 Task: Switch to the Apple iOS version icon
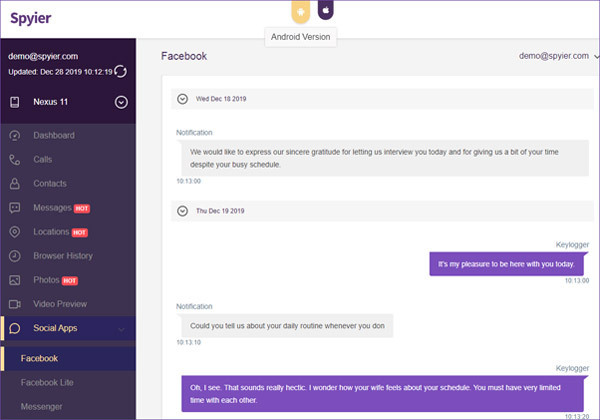326,11
